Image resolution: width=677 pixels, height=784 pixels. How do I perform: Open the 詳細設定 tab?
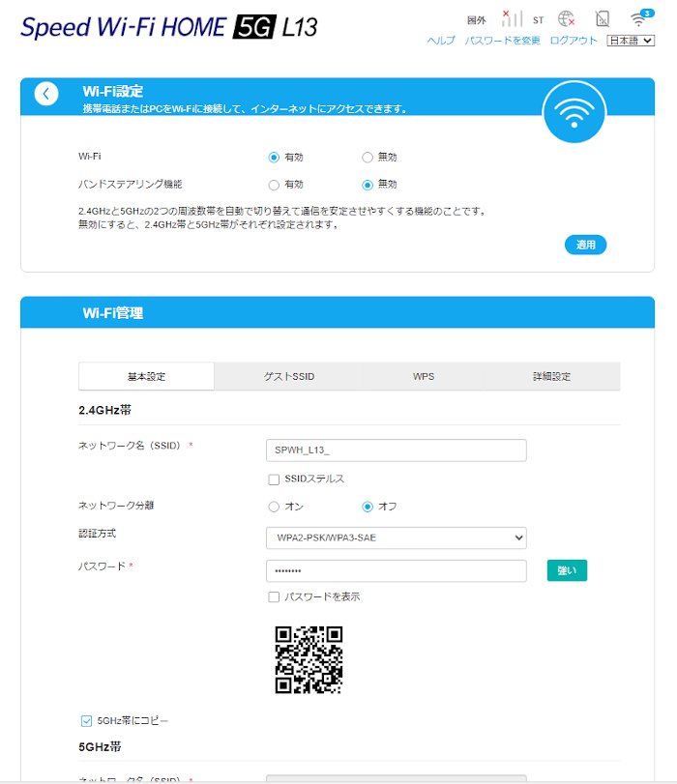[551, 376]
